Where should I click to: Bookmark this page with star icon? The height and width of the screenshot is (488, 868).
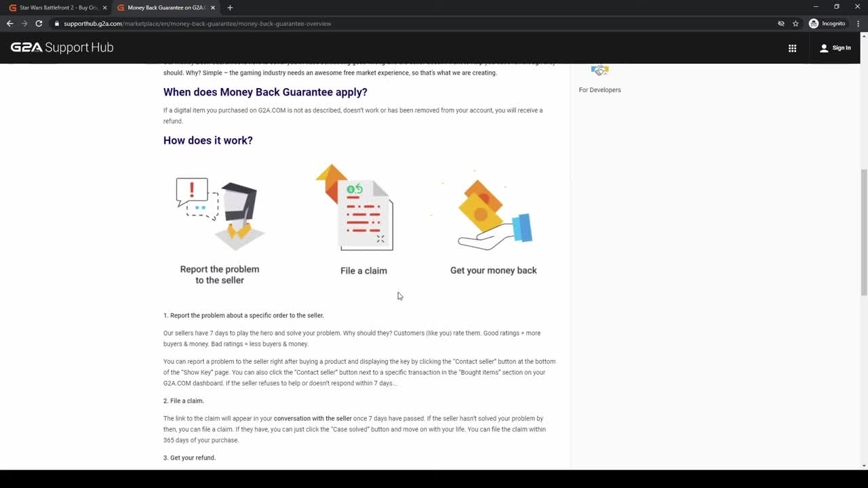coord(795,24)
